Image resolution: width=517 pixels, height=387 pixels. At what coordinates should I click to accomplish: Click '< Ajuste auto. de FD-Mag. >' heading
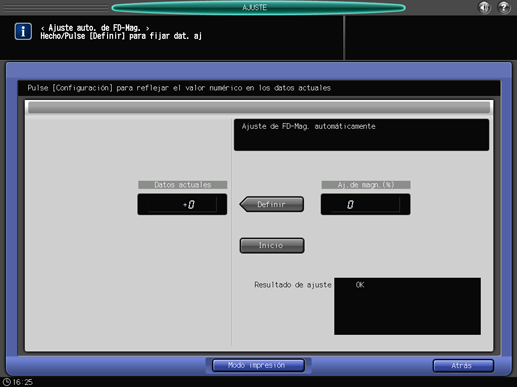(95, 28)
